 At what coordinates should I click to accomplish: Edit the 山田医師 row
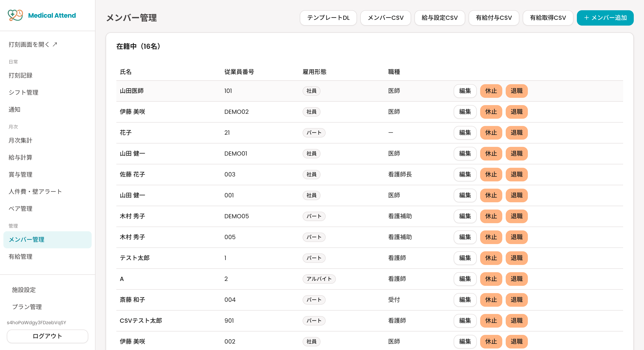tap(465, 91)
